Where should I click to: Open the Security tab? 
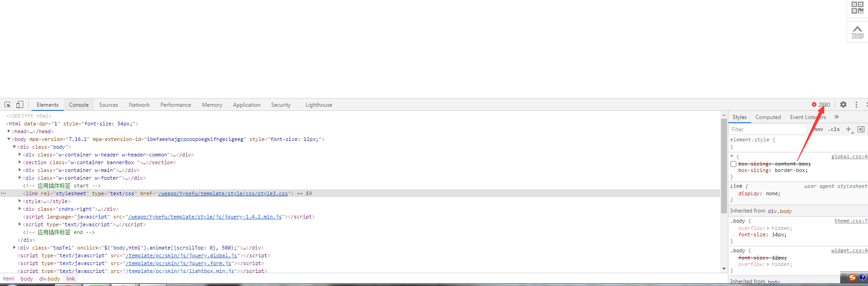281,105
